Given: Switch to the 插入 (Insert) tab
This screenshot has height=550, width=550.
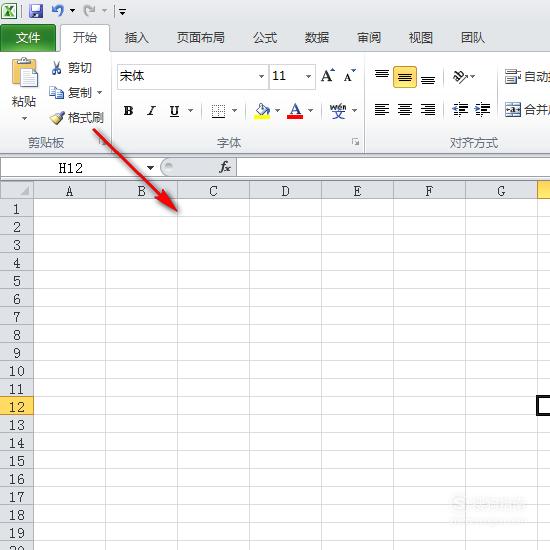Looking at the screenshot, I should [x=136, y=38].
